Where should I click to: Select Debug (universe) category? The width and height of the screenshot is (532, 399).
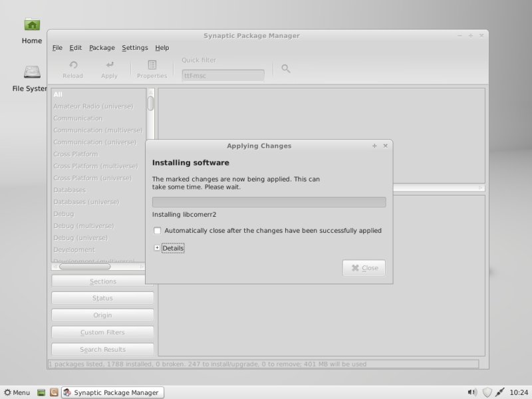98,238
